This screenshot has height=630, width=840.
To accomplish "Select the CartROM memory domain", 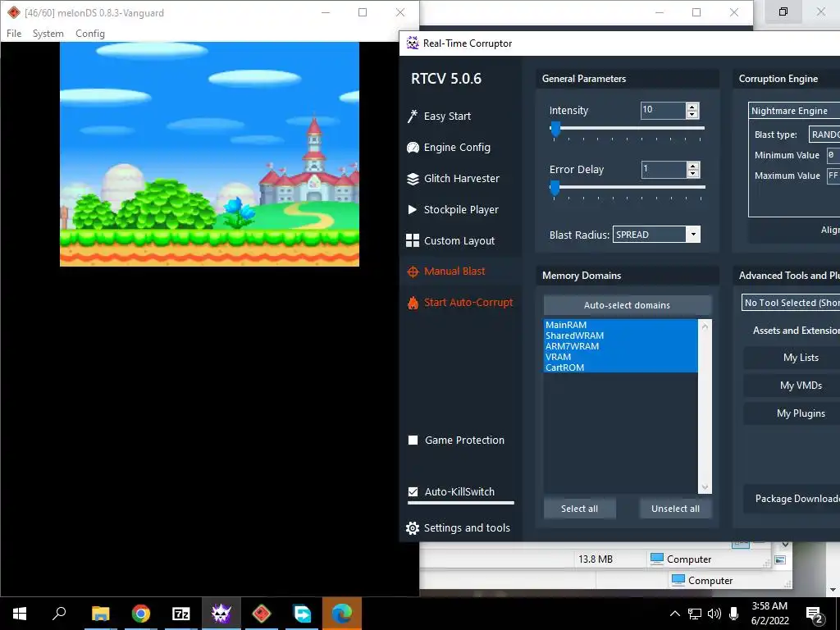I will pos(620,367).
